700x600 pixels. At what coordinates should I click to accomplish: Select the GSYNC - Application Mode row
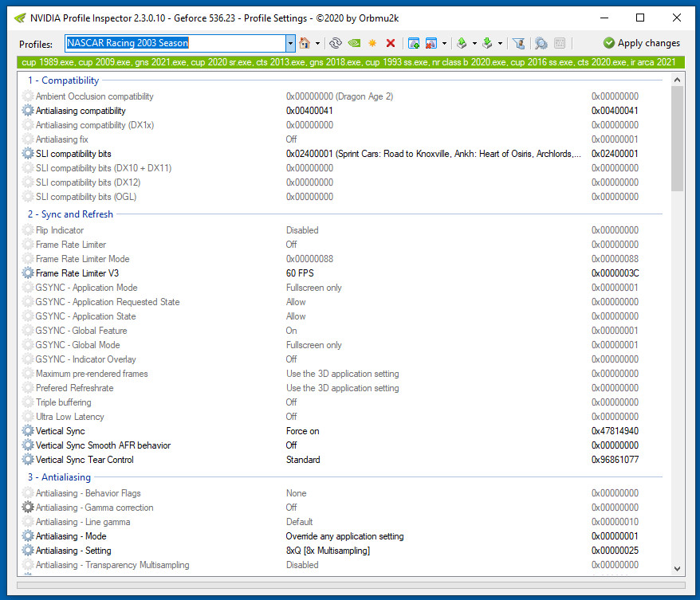[344, 288]
